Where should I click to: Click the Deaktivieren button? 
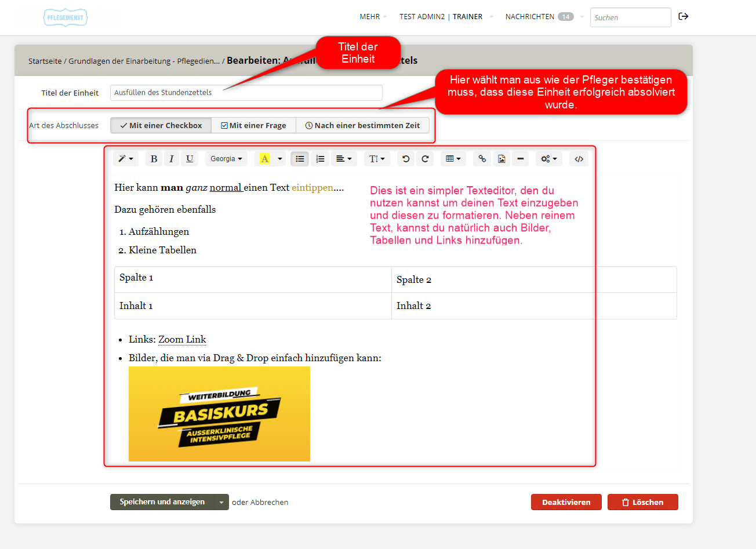point(566,502)
